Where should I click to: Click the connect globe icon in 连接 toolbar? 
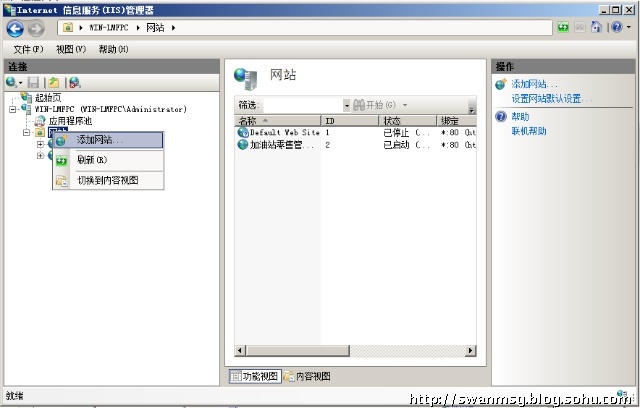point(11,83)
